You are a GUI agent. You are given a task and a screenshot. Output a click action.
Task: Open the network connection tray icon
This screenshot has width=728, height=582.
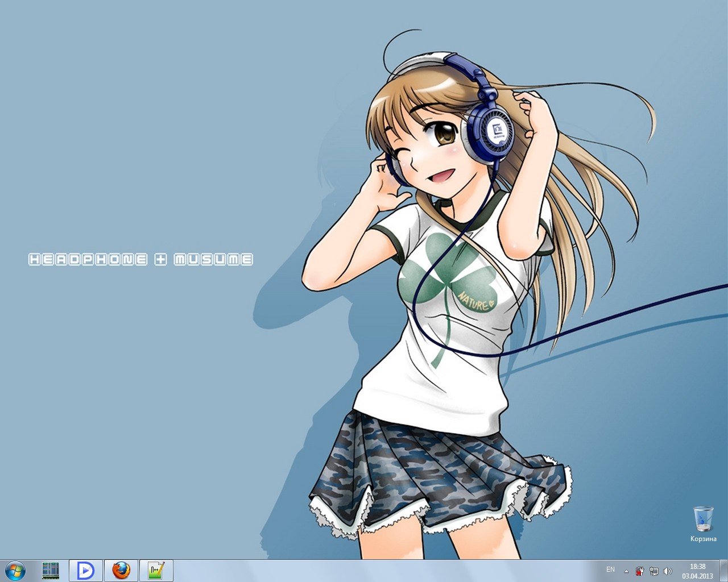click(x=654, y=571)
